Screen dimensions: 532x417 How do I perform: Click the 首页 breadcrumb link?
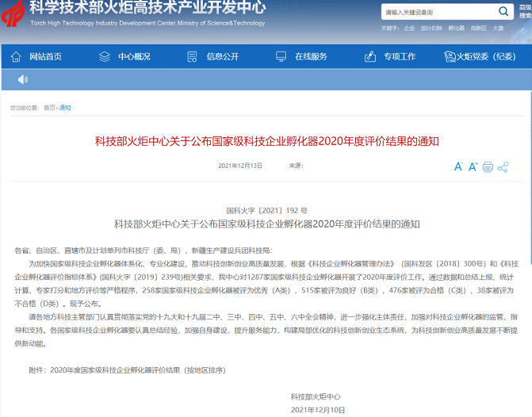pyautogui.click(x=49, y=108)
